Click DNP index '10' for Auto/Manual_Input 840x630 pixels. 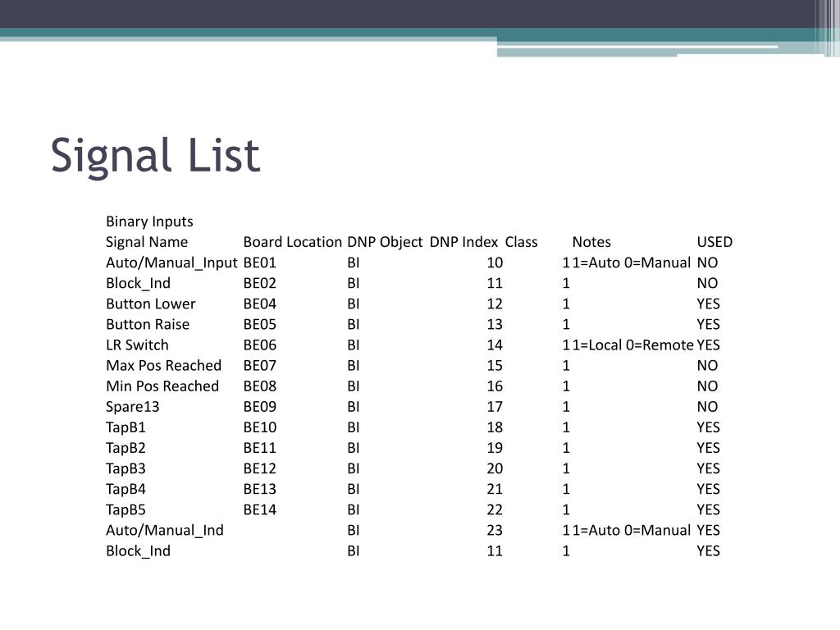point(495,263)
